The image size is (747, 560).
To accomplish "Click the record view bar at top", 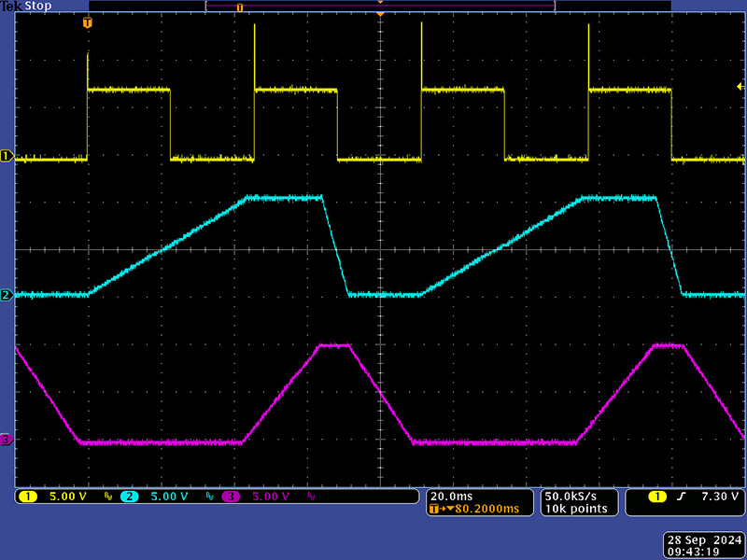I will coord(379,7).
